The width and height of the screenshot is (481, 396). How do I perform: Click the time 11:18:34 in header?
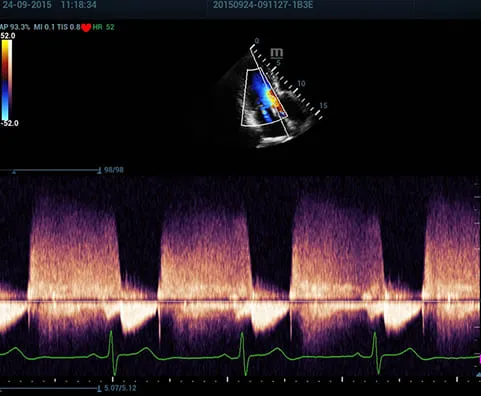pyautogui.click(x=79, y=5)
